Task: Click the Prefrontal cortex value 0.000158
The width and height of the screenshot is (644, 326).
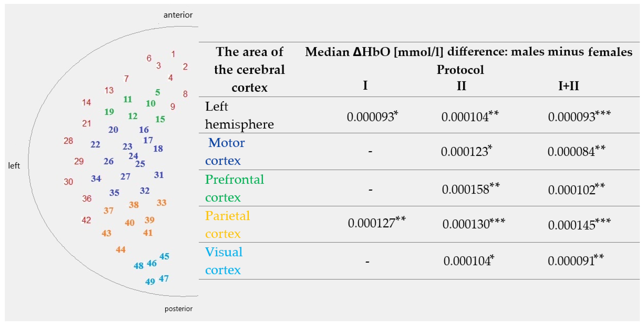Action: pyautogui.click(x=466, y=189)
